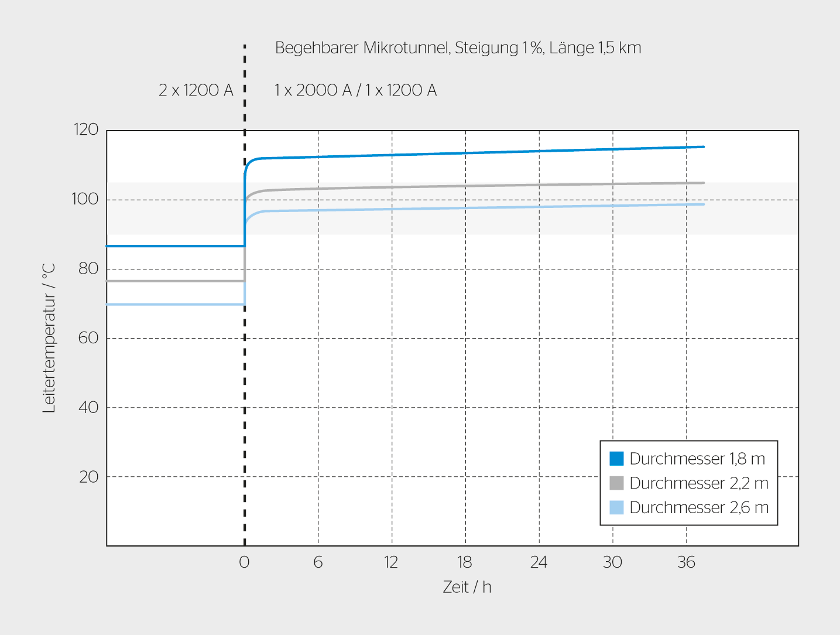Select the "Durchmesser 2,2 m" legend label

(x=699, y=483)
